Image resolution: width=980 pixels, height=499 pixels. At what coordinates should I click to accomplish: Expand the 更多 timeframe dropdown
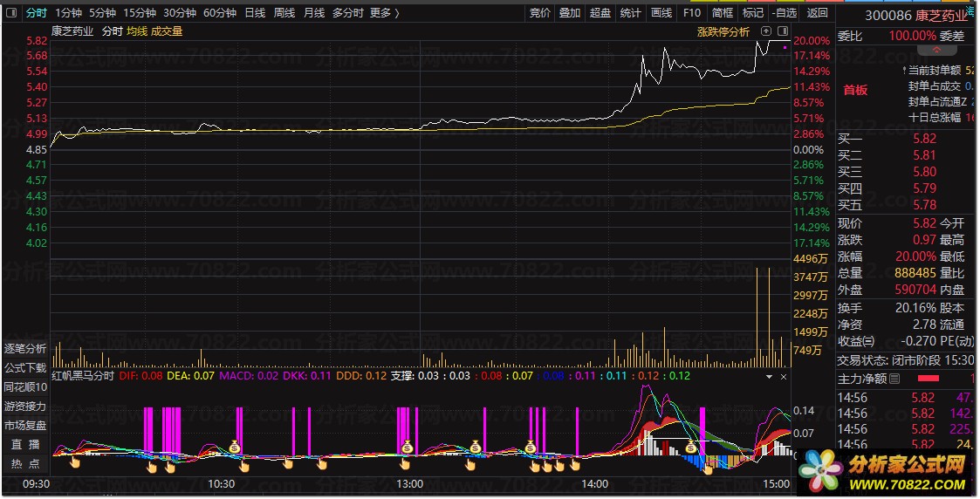(x=384, y=13)
